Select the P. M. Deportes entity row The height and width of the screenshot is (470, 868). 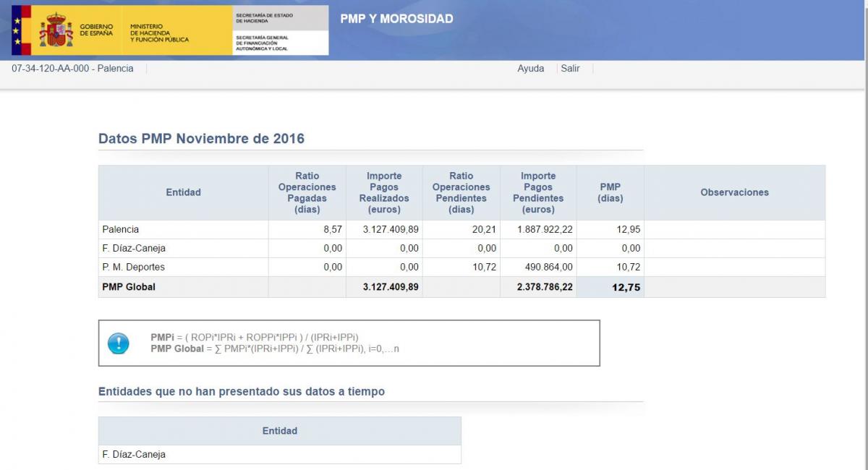tap(134, 267)
